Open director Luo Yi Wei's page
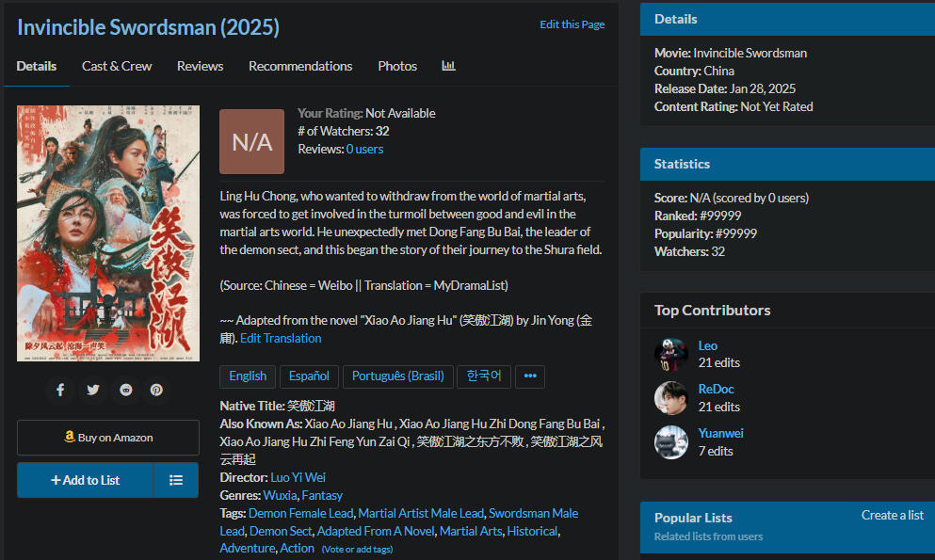 click(x=298, y=477)
